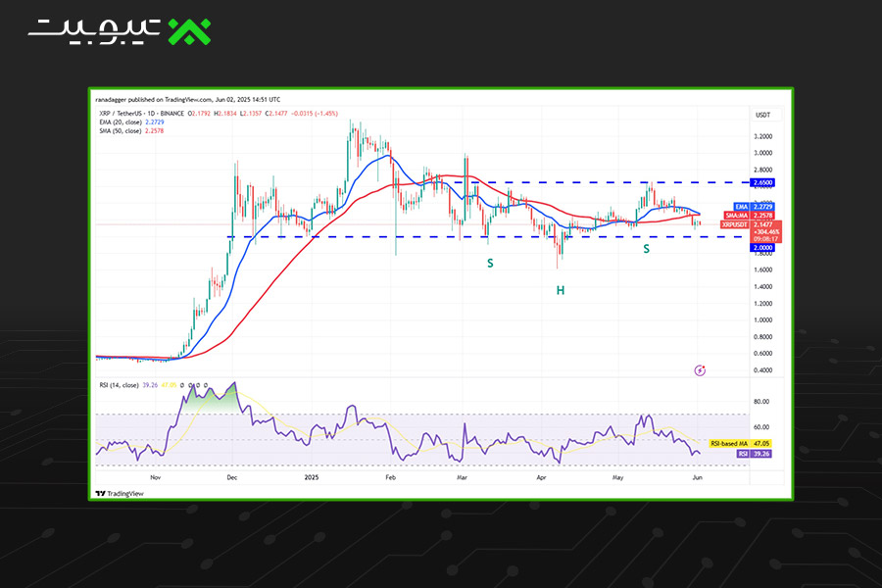The width and height of the screenshot is (882, 588).
Task: Click the Tabdeal Persian wordmark text
Action: pyautogui.click(x=95, y=31)
